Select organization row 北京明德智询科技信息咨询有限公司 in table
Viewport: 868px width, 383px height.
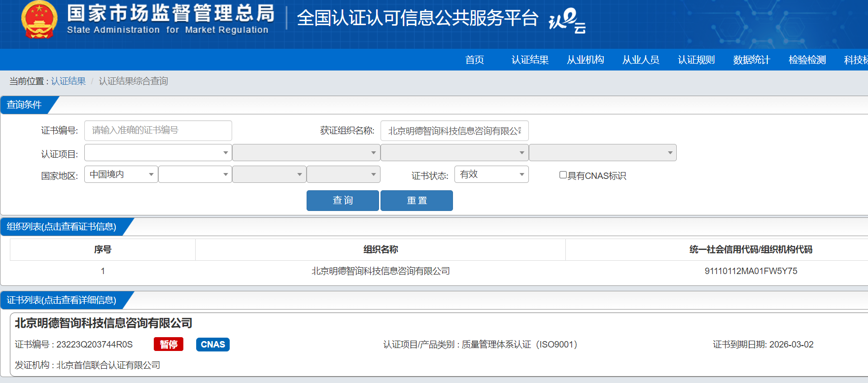click(x=381, y=271)
